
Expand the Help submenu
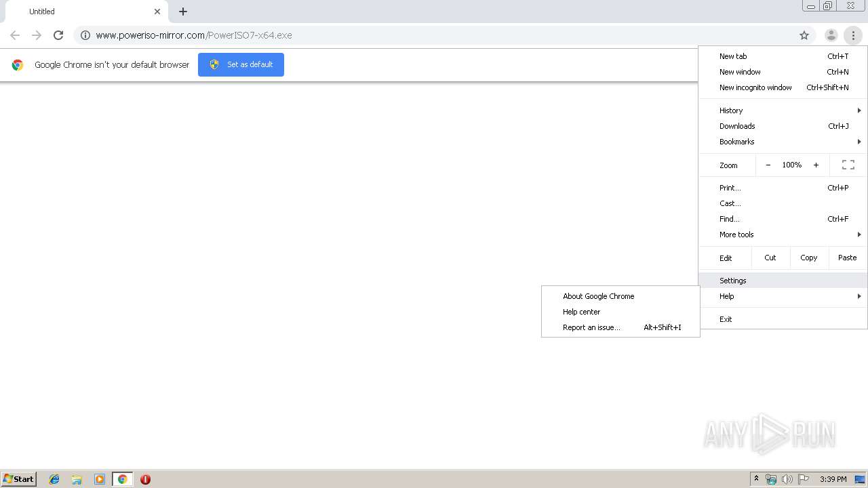pos(783,296)
